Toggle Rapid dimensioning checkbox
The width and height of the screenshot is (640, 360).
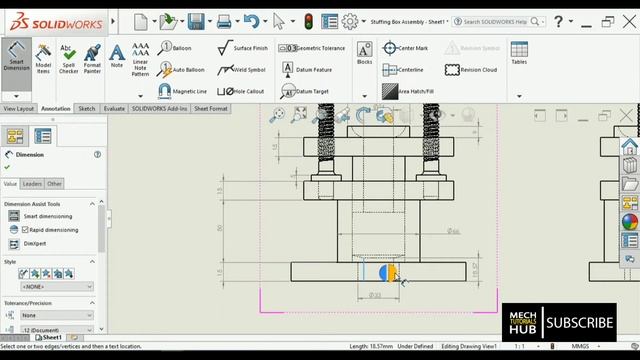click(25, 230)
